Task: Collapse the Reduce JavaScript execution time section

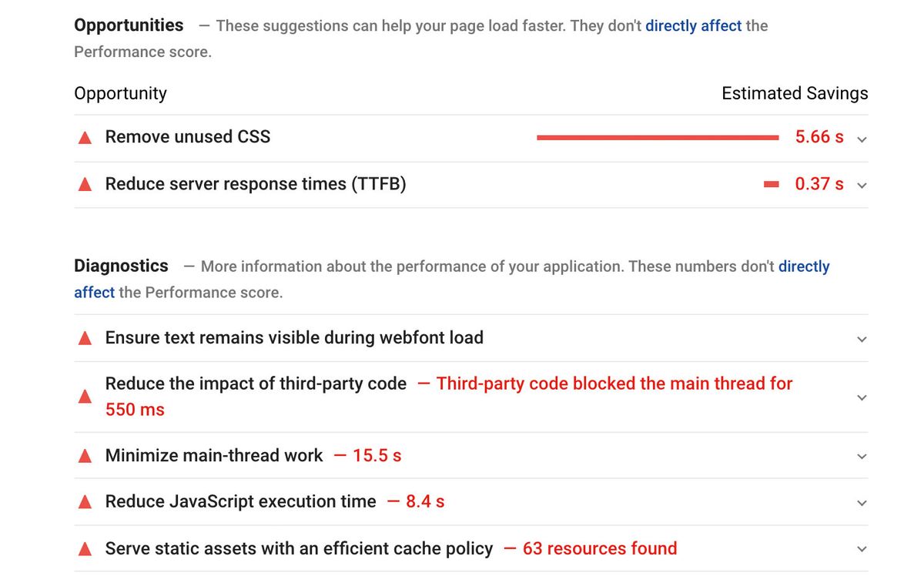Action: 861,502
